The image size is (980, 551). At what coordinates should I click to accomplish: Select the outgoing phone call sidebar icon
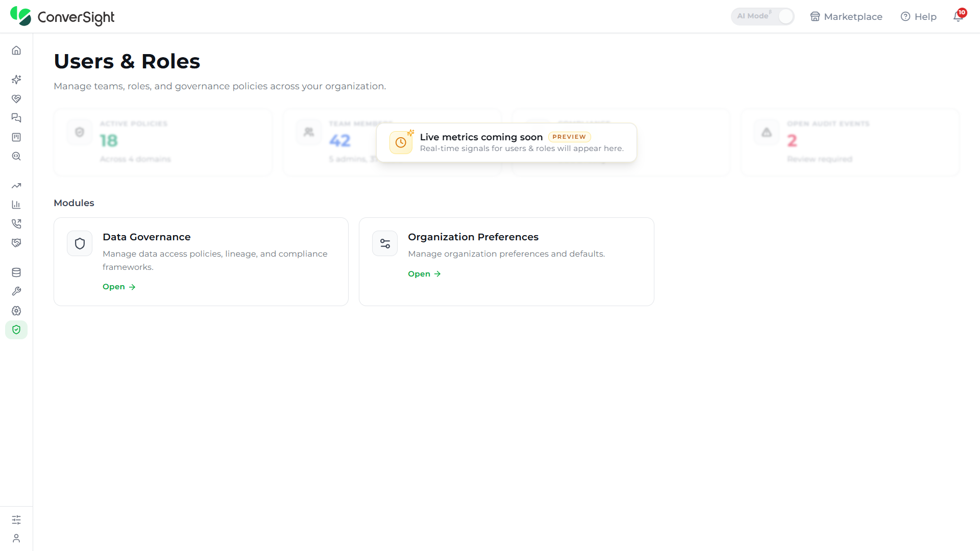tap(16, 224)
